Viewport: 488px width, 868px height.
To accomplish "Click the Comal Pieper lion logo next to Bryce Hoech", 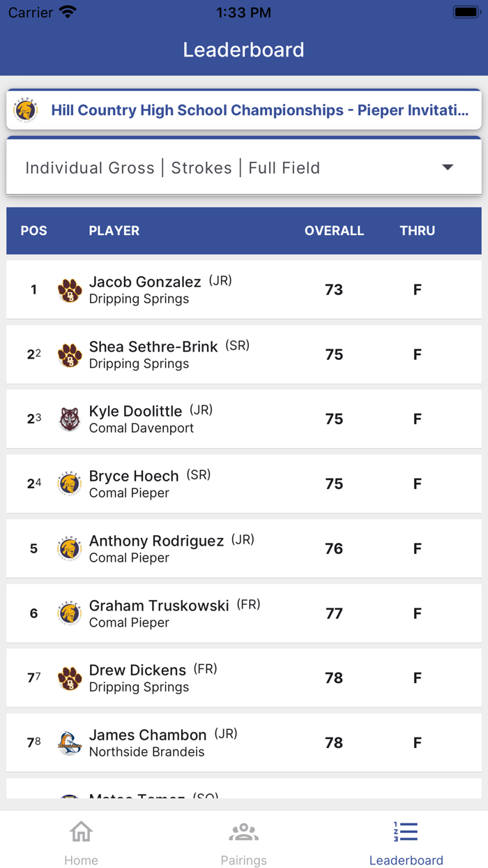I will (69, 484).
